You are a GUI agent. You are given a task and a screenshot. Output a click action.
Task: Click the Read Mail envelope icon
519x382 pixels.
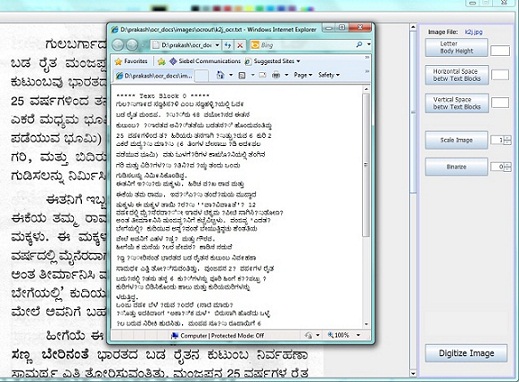point(262,75)
